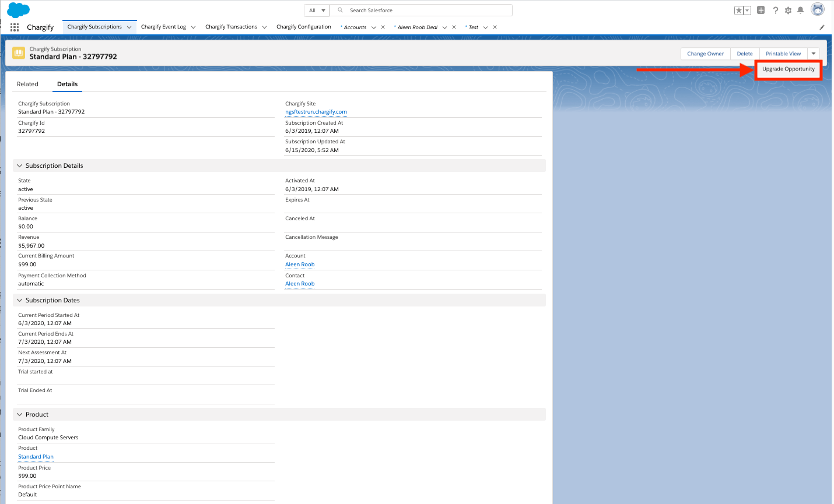834x504 pixels.
Task: Open more actions dropdown beside Printable View
Action: pyautogui.click(x=814, y=54)
